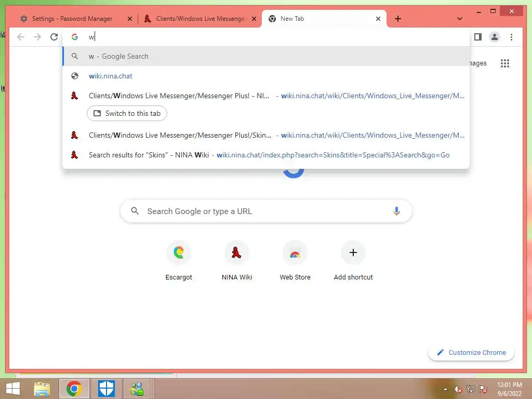
Task: Open the Windows Start button
Action: (x=12, y=389)
